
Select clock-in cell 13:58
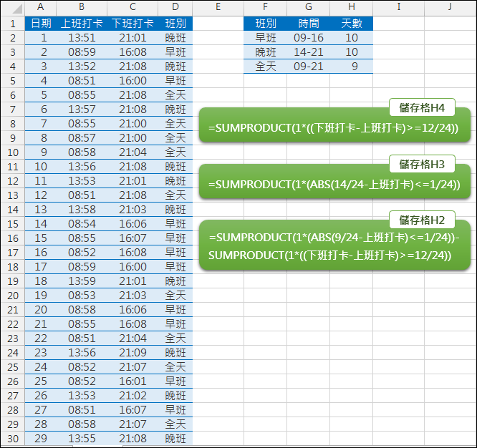click(x=82, y=210)
